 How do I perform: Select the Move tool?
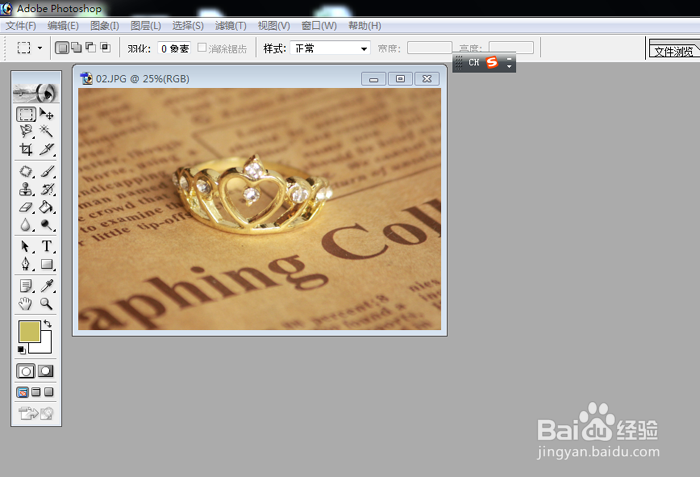(46, 114)
